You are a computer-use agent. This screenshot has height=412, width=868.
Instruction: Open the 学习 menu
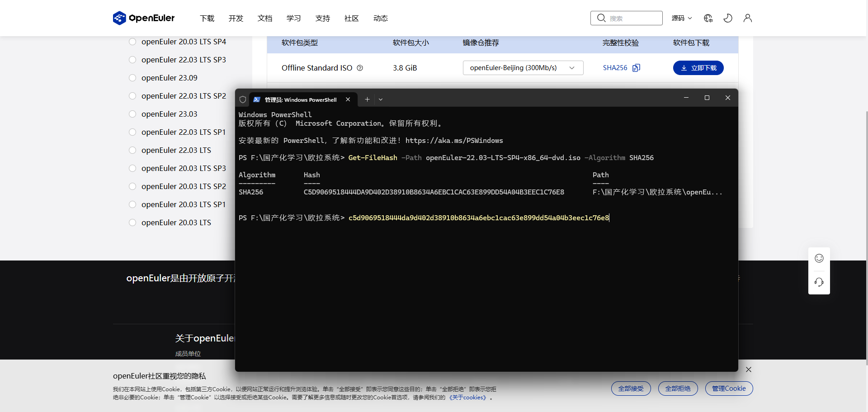(x=294, y=18)
